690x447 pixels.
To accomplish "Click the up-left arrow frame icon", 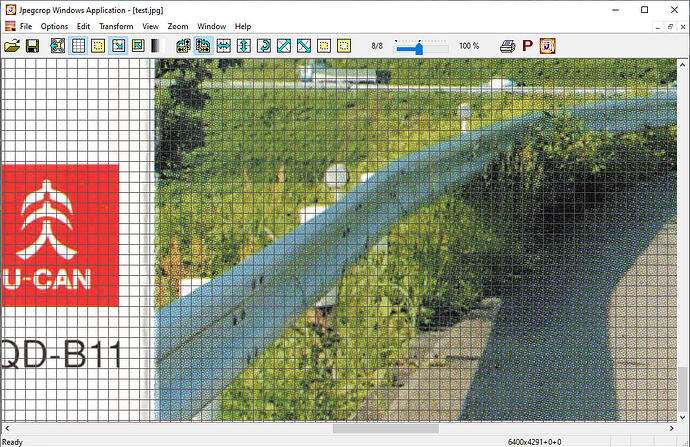I will pos(138,46).
